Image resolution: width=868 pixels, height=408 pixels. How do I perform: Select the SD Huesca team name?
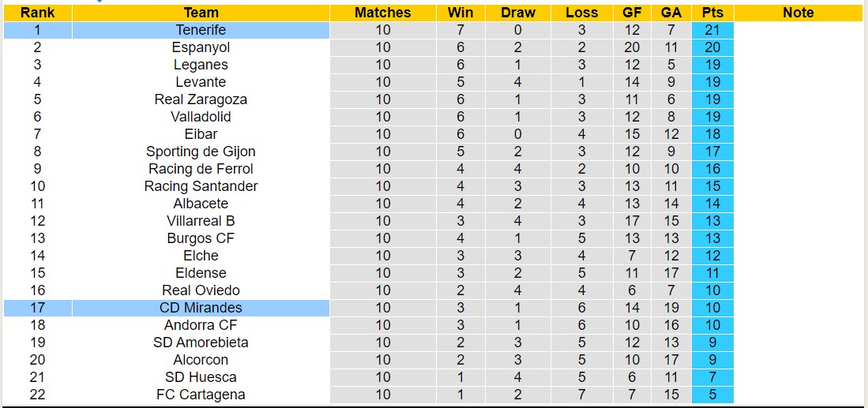(201, 377)
